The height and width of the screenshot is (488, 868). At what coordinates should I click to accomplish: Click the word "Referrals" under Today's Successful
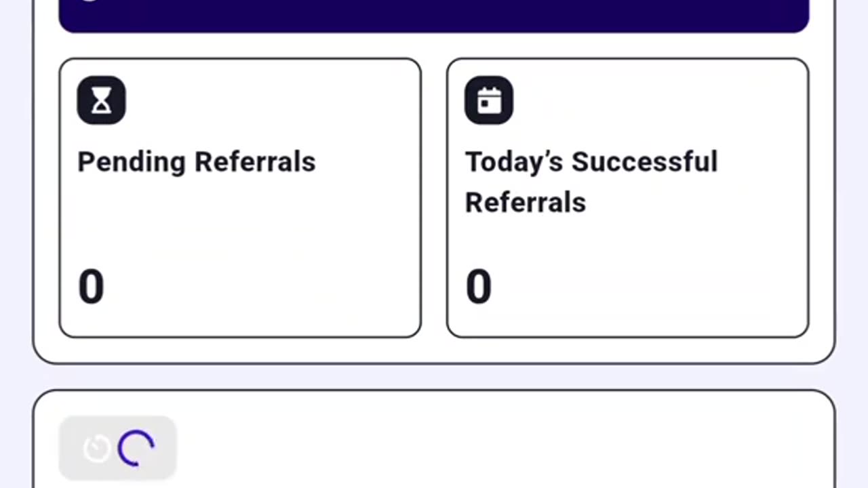tap(526, 203)
